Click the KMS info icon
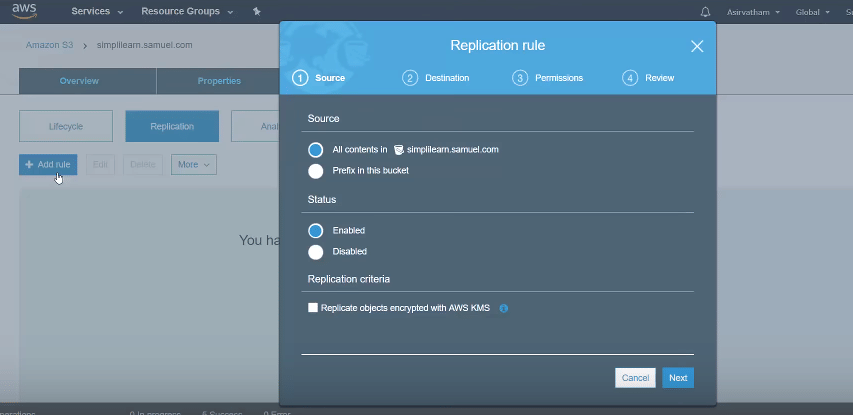The width and height of the screenshot is (853, 415). (504, 308)
